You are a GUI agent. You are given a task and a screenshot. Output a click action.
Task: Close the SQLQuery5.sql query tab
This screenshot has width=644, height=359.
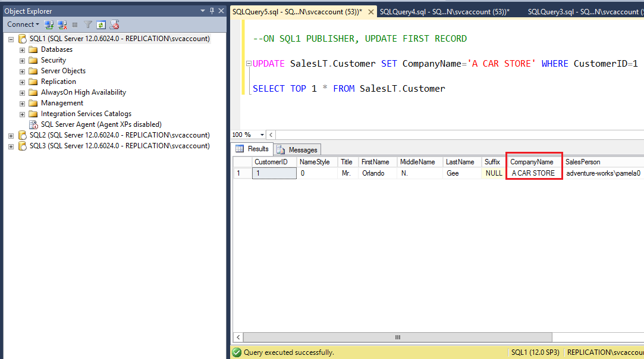pos(370,11)
